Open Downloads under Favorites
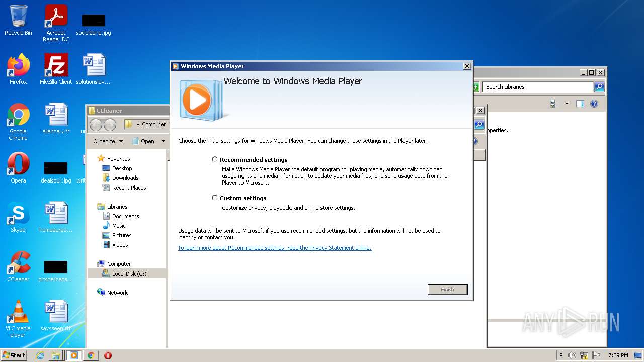 click(125, 178)
